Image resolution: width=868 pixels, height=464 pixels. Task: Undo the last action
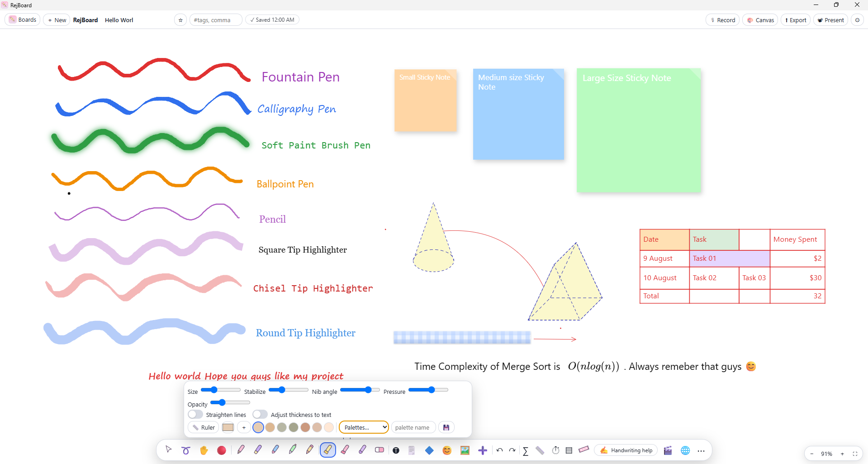(499, 450)
